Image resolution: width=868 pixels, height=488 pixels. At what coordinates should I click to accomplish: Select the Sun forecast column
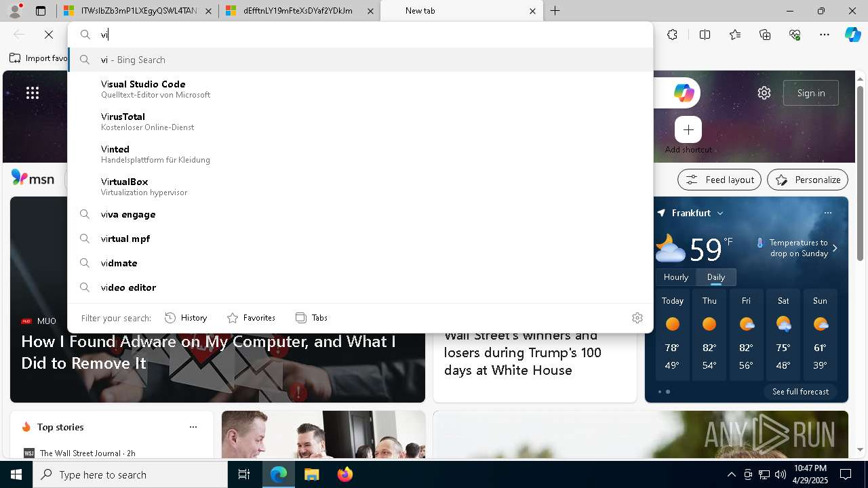[x=820, y=335]
